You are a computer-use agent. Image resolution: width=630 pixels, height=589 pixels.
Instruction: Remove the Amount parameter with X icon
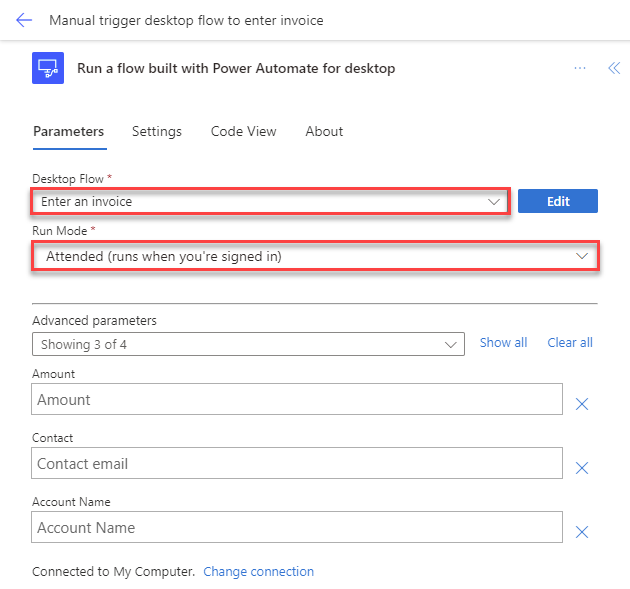[x=581, y=404]
